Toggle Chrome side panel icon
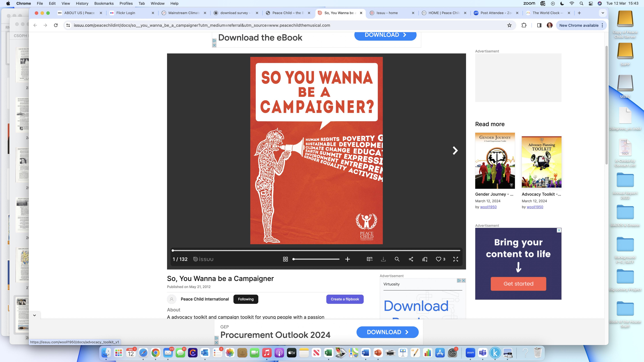644x362 pixels. (x=539, y=25)
